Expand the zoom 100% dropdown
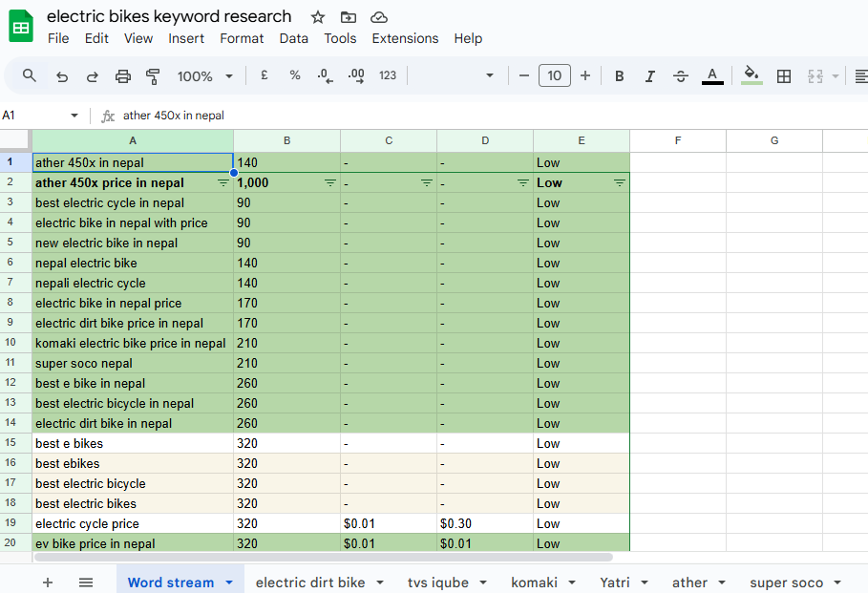Screen dimensions: 868x593 point(205,76)
